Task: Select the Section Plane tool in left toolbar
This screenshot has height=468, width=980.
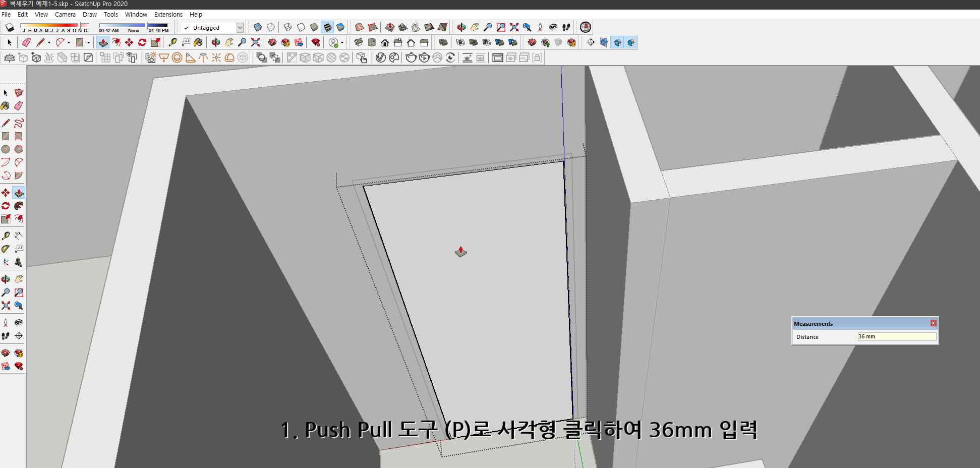Action: pos(19,335)
